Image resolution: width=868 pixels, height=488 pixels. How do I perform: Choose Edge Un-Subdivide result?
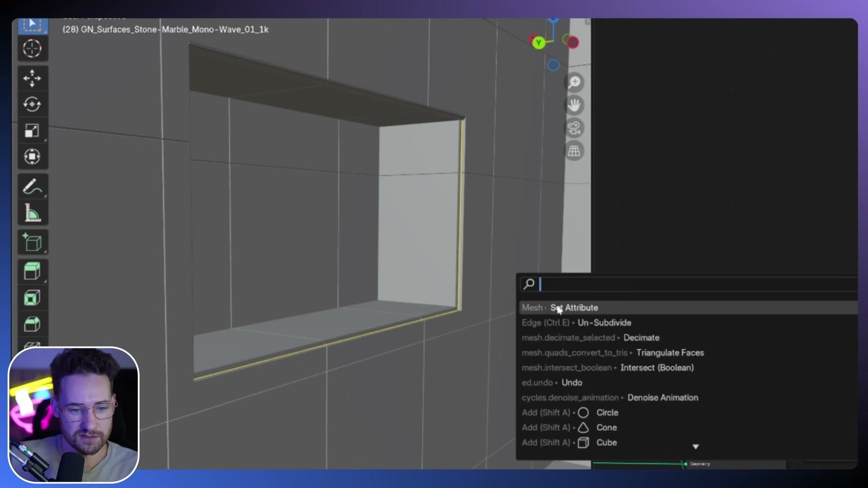coord(689,323)
